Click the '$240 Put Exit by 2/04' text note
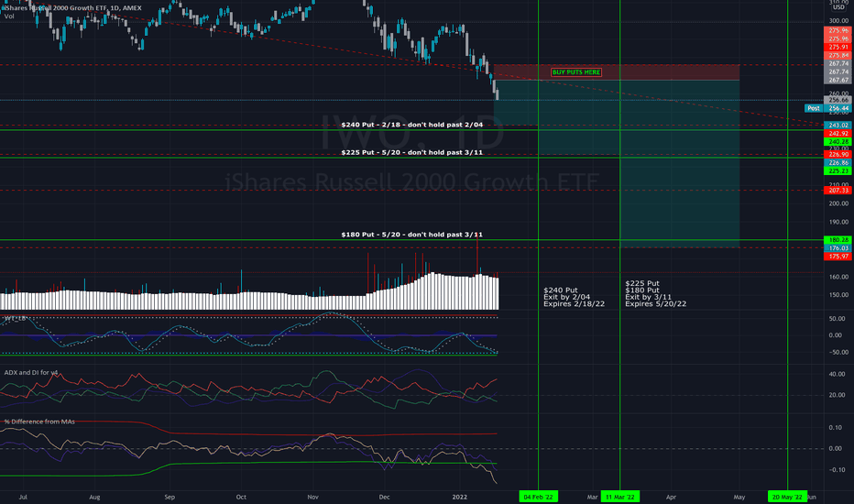The width and height of the screenshot is (854, 504). point(574,297)
